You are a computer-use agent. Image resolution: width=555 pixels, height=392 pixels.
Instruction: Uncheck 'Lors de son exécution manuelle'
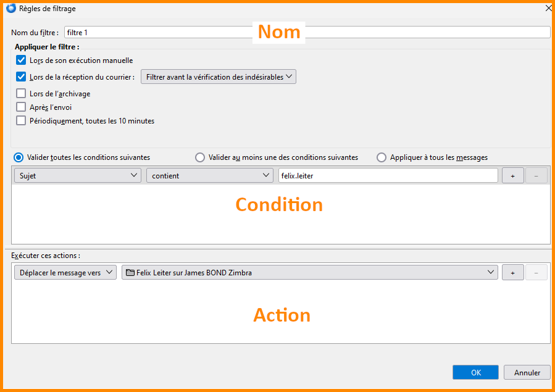22,60
